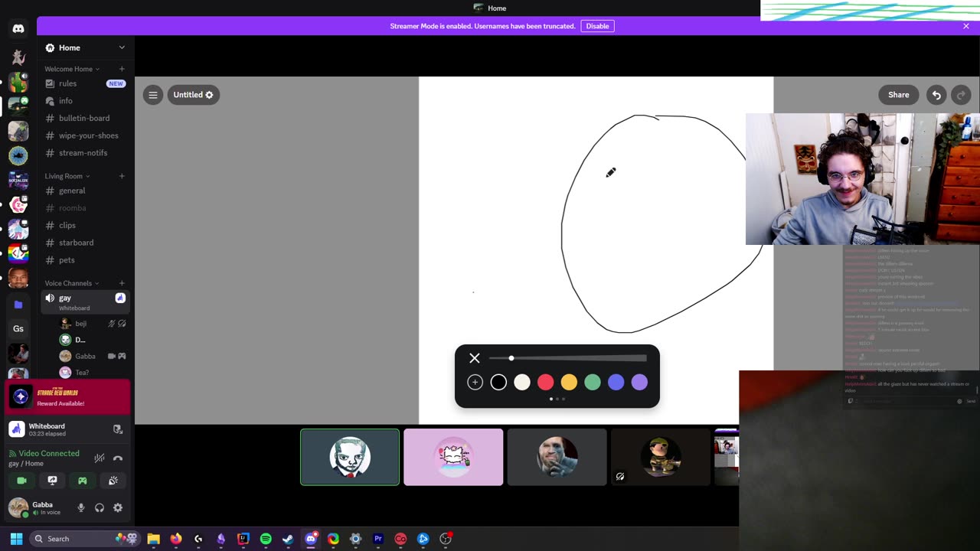The height and width of the screenshot is (551, 980).
Task: Toggle noise suppression icon
Action: (x=100, y=458)
